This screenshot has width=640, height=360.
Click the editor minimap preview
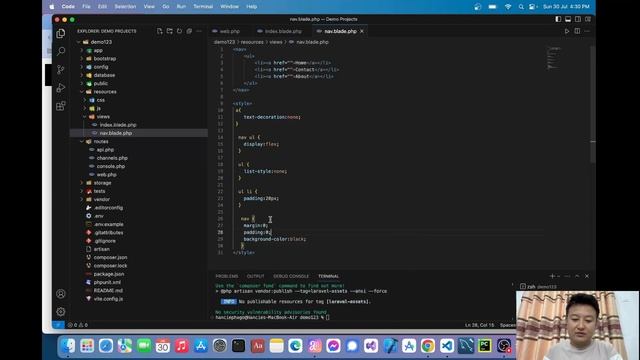[554, 59]
